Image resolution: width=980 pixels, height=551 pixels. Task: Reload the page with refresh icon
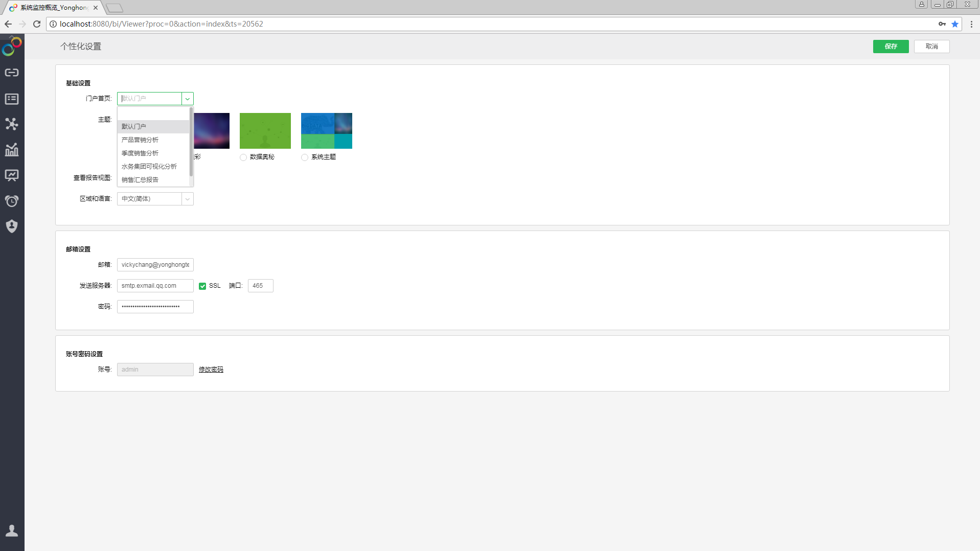37,24
